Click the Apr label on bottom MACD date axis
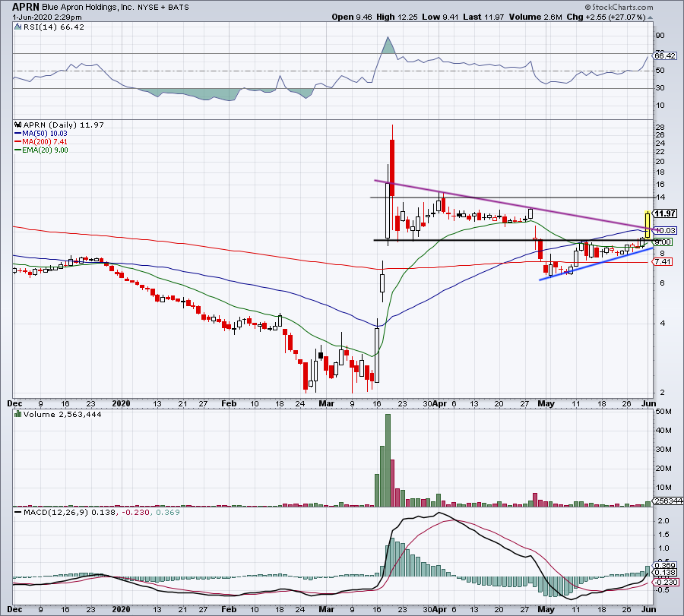Screen dimensions: 684x616 pyautogui.click(x=440, y=609)
